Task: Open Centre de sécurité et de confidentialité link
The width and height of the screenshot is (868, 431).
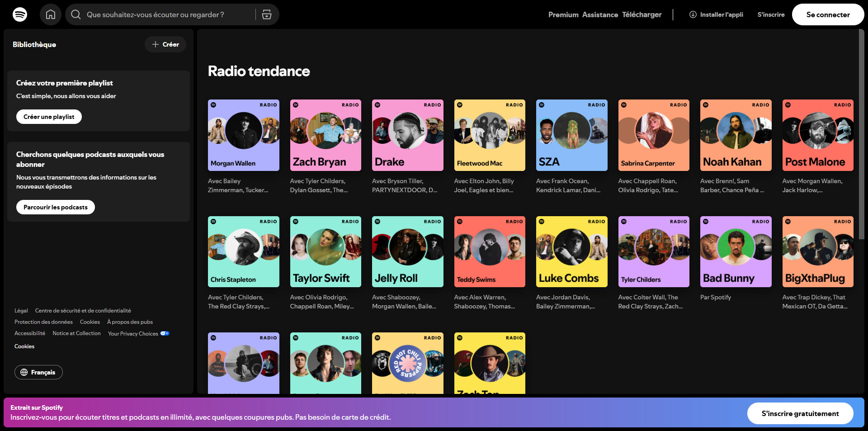Action: click(83, 311)
